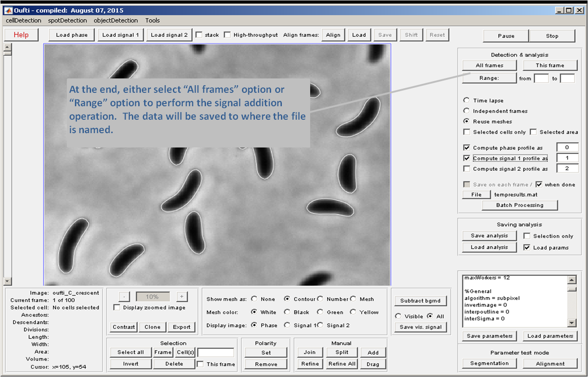
Task: Open the objectDetection menu
Action: click(x=116, y=21)
